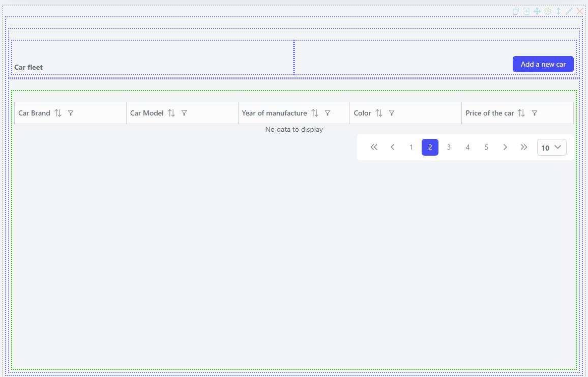
Task: Open component settings gear icon
Action: [548, 11]
